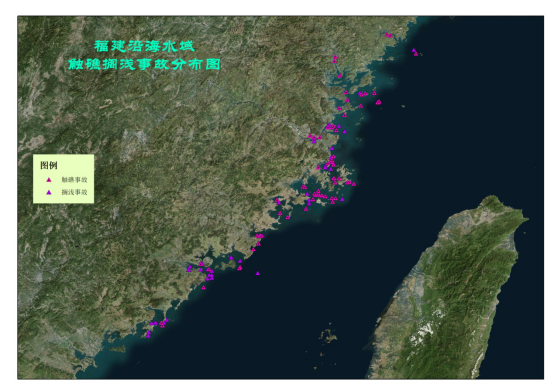Click the subtitle 触礁搁浅事故分布图
This screenshot has width=554, height=392.
pos(144,64)
